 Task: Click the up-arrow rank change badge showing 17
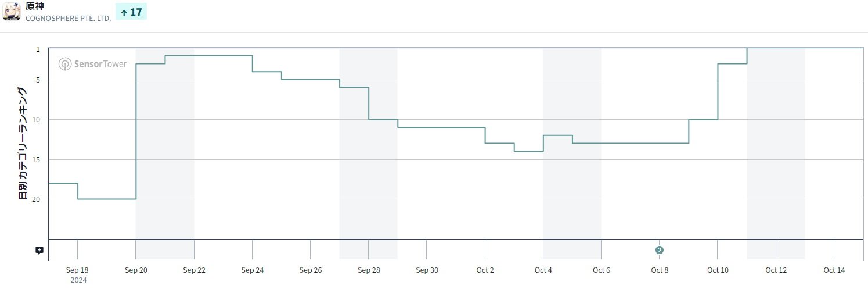point(131,12)
